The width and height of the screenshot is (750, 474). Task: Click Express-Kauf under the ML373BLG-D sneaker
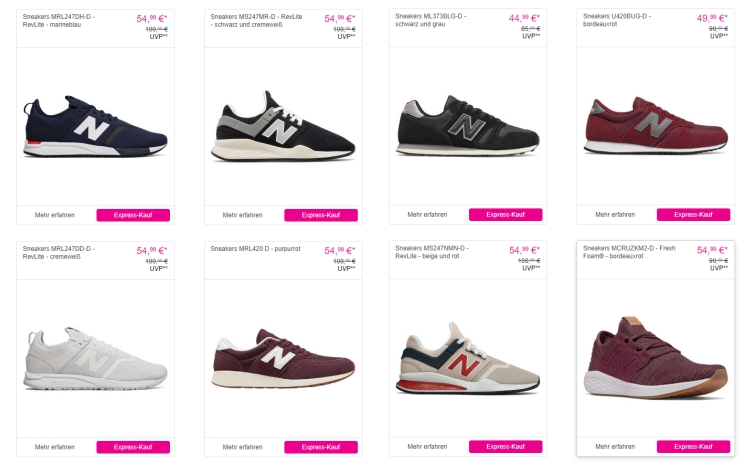[x=506, y=215]
